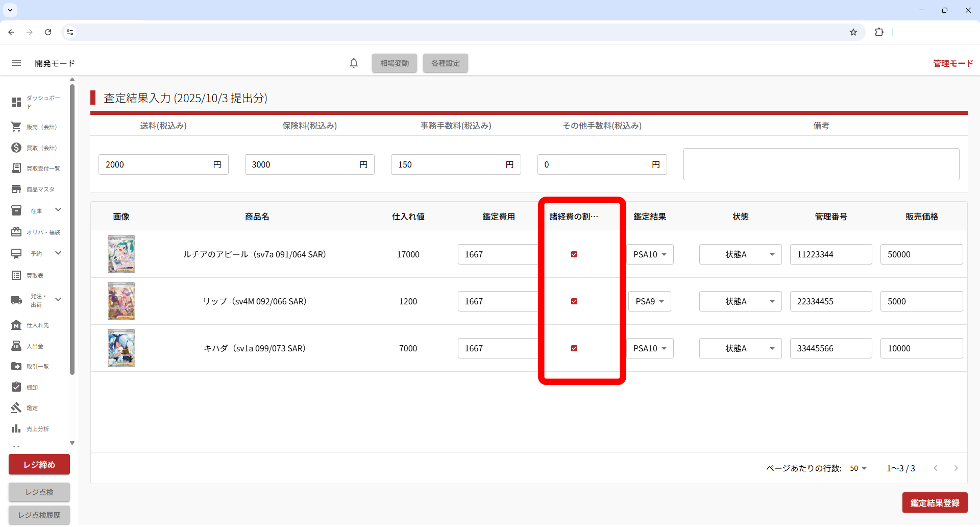The image size is (980, 527).
Task: Open 状態A dropdown for ルチアのアピール row
Action: click(x=740, y=254)
